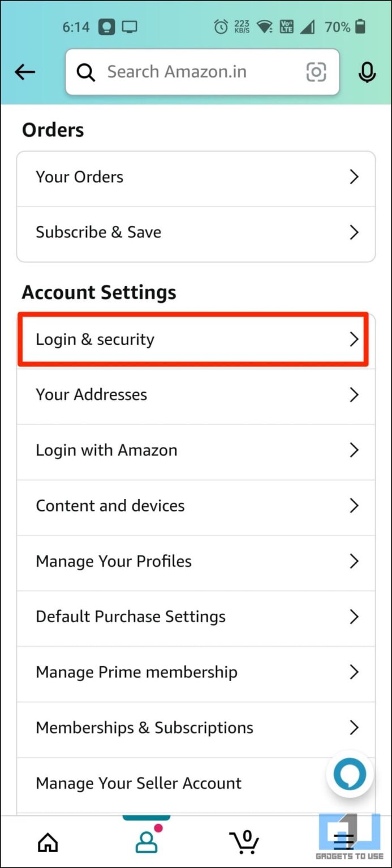Image resolution: width=392 pixels, height=868 pixels.
Task: Expand Subscribe & Save with its arrow
Action: tap(354, 232)
